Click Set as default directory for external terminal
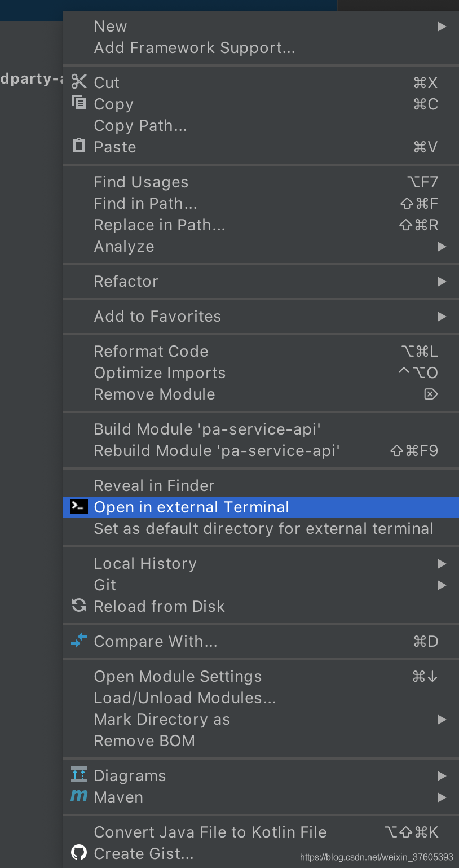 pos(263,529)
